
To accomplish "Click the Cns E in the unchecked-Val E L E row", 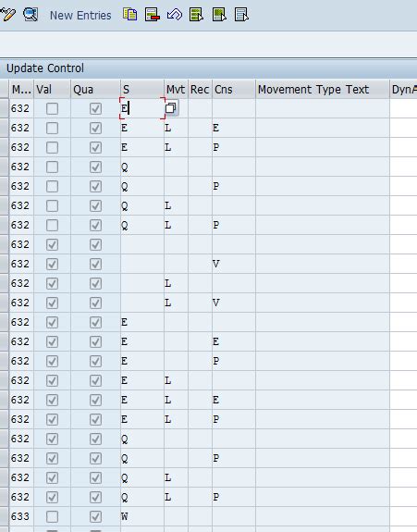I will pos(216,128).
